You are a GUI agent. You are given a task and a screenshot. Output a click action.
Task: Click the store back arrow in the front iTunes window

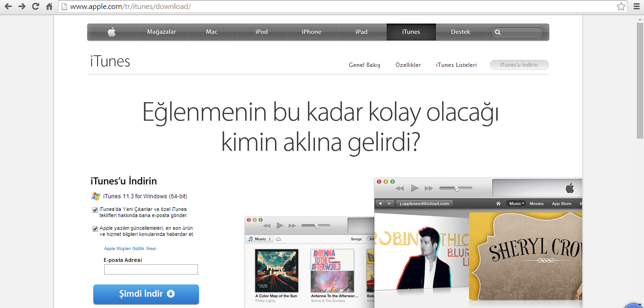click(x=380, y=203)
